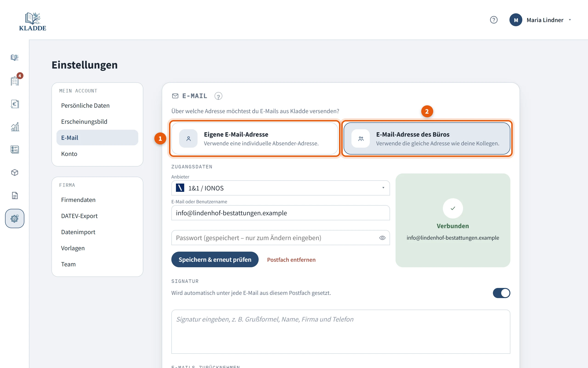
Task: Show the password with the eye icon
Action: (382, 238)
